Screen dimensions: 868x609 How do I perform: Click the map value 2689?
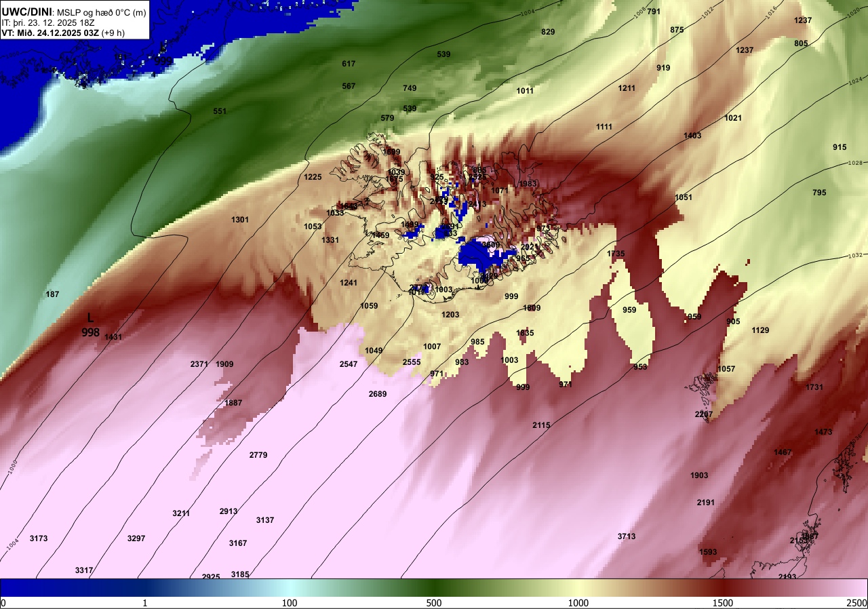pyautogui.click(x=378, y=394)
